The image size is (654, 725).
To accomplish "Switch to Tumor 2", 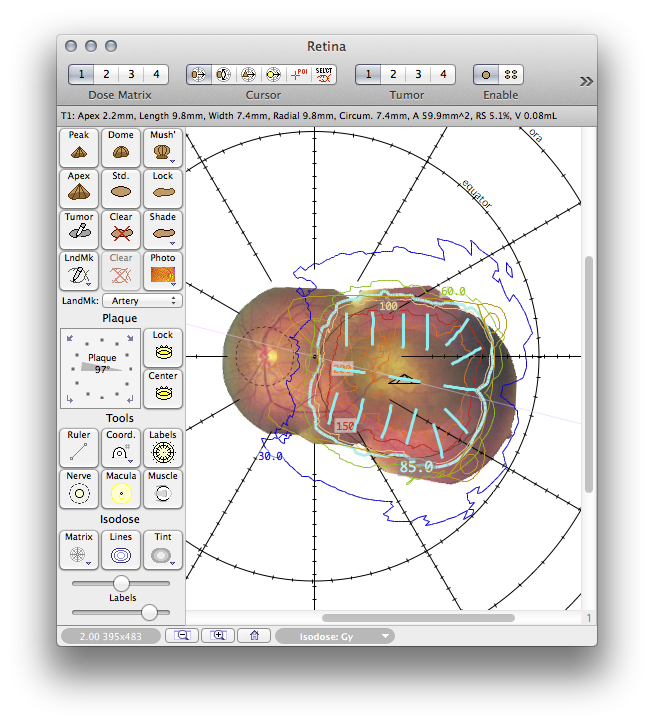I will pos(393,74).
